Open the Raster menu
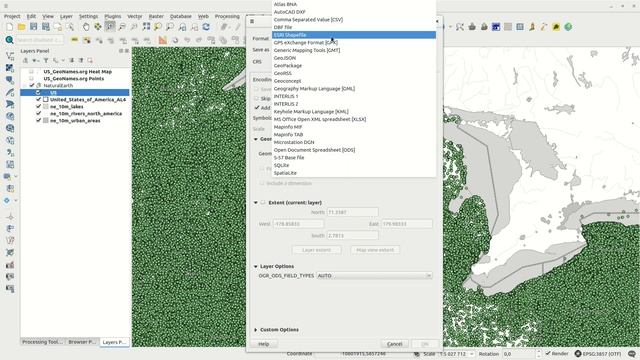640x360 pixels. coord(156,16)
